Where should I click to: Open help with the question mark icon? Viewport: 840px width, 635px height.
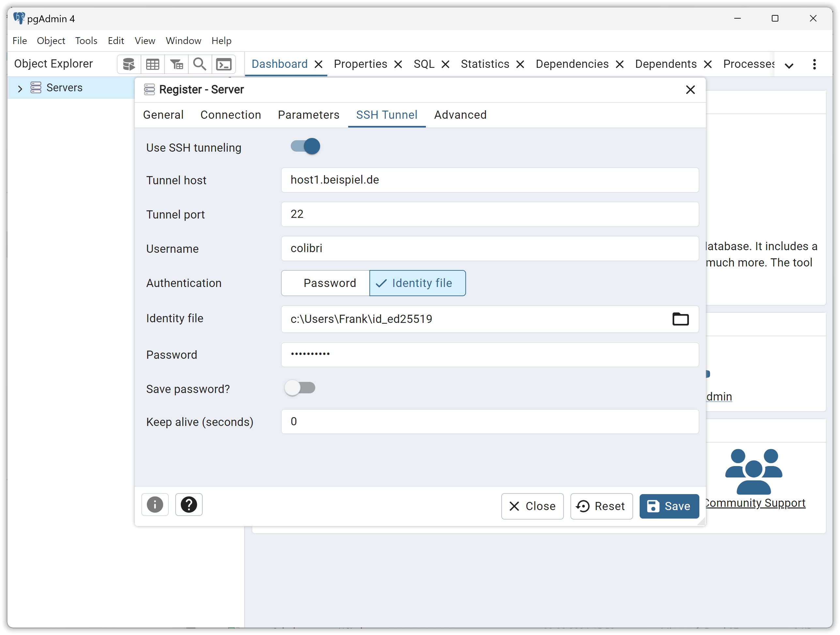[189, 505]
